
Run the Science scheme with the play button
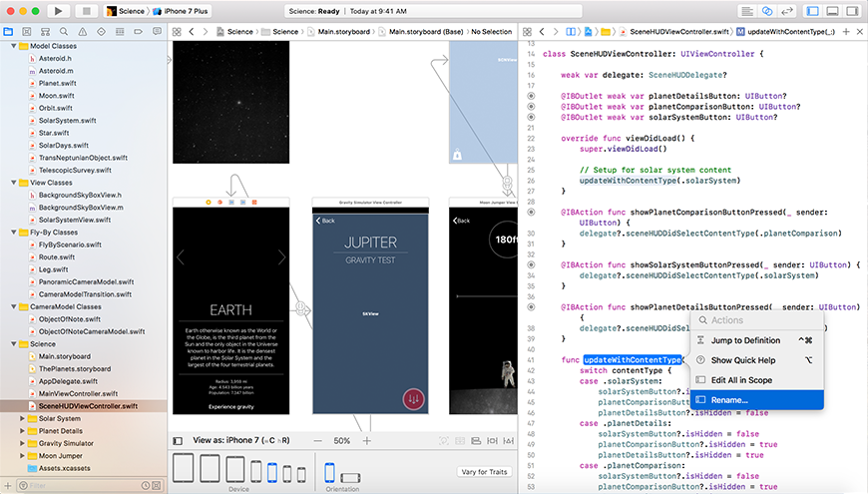(x=58, y=11)
